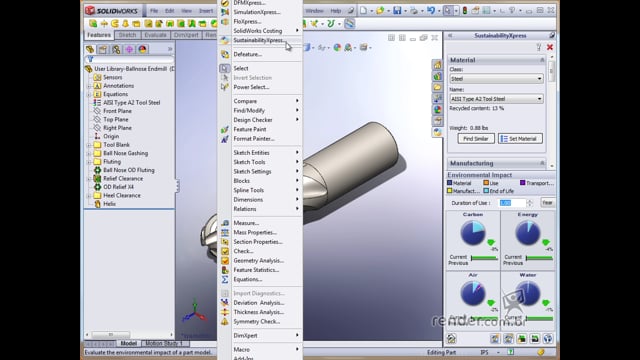Click the New document toolbar icon
The image size is (640, 360).
[x=363, y=11]
